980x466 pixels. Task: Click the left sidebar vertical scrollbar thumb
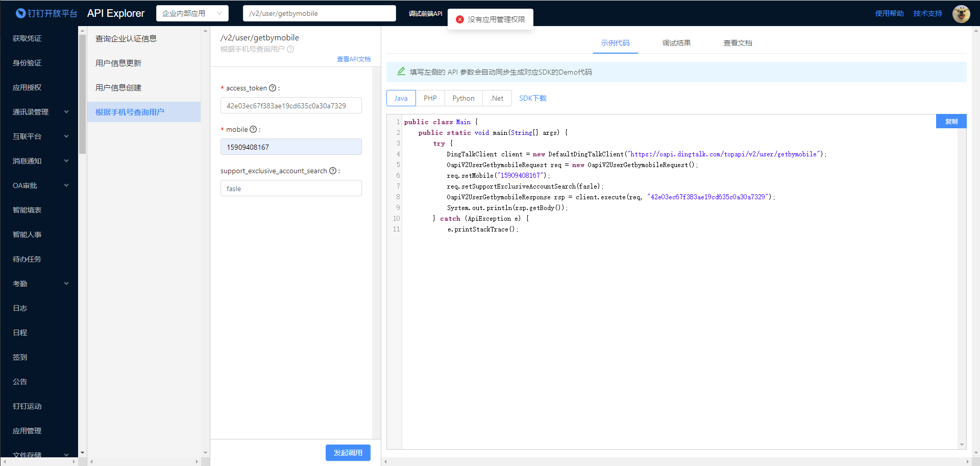click(x=82, y=94)
